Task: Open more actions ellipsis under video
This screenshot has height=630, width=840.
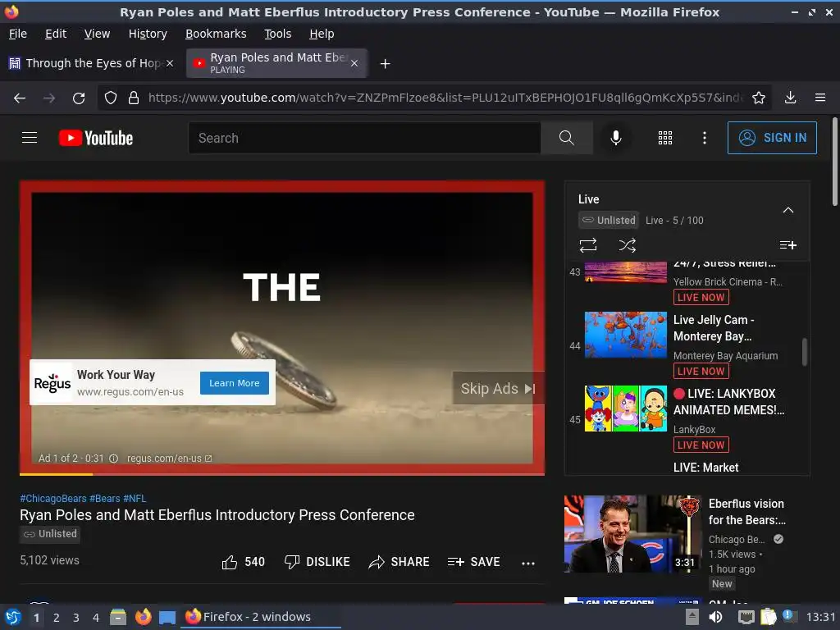Action: tap(528, 563)
